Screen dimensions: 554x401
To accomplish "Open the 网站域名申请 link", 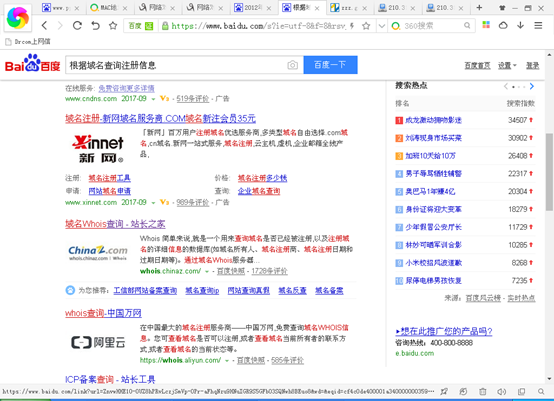I will pos(110,191).
